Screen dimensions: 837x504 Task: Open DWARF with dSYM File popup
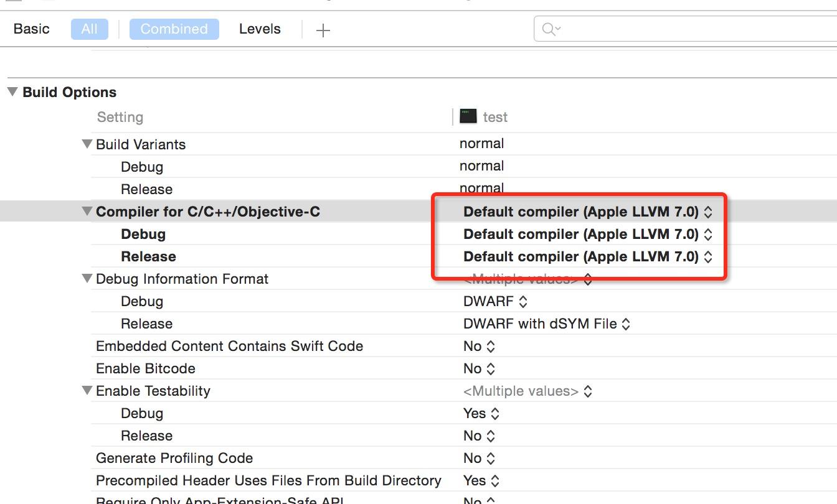547,324
